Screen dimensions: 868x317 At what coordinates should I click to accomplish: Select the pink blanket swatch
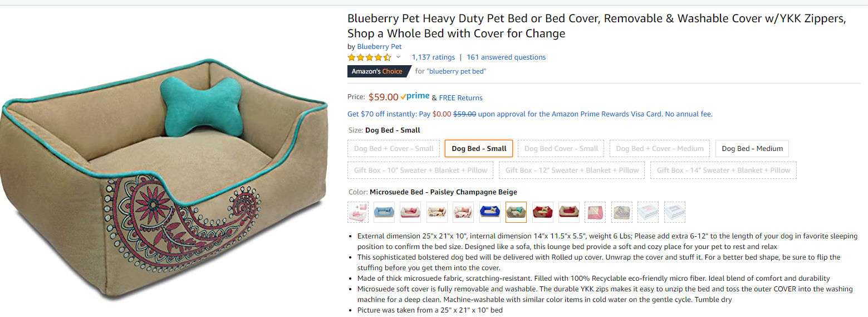(x=595, y=212)
